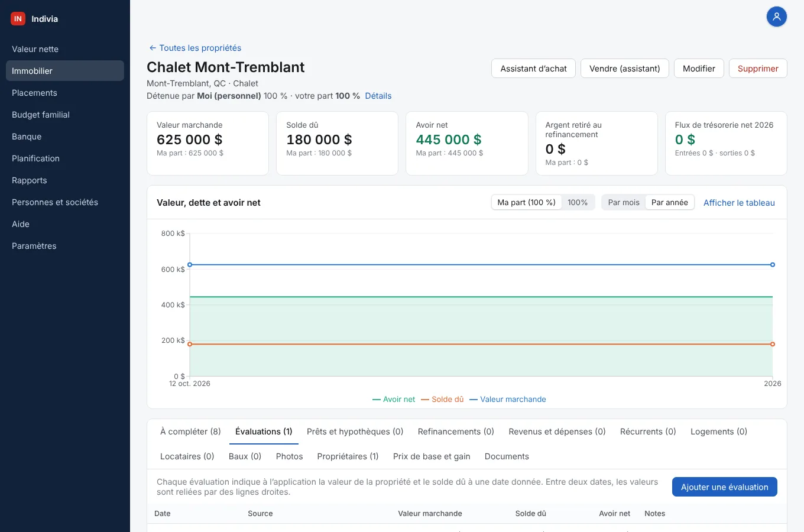
Task: Open the Baux (0) tab
Action: point(245,456)
